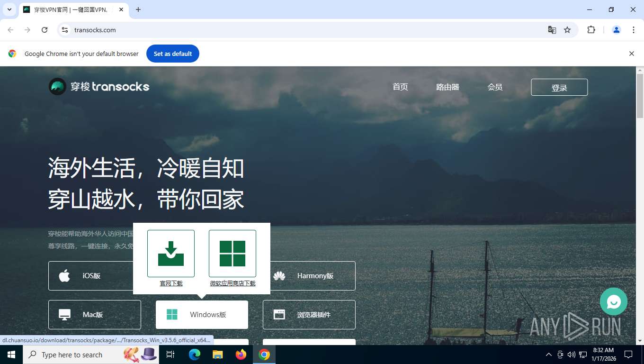
Task: Open the Windows Start menu
Action: tap(11, 355)
